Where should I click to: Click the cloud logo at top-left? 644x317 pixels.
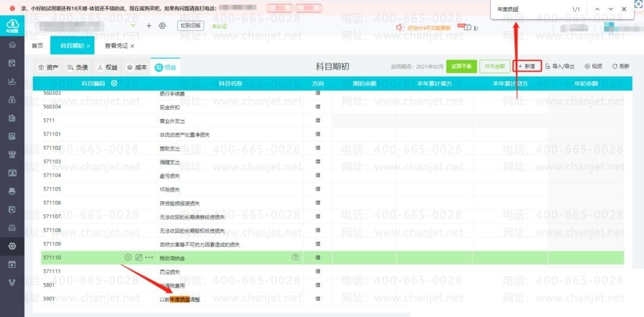click(x=12, y=26)
